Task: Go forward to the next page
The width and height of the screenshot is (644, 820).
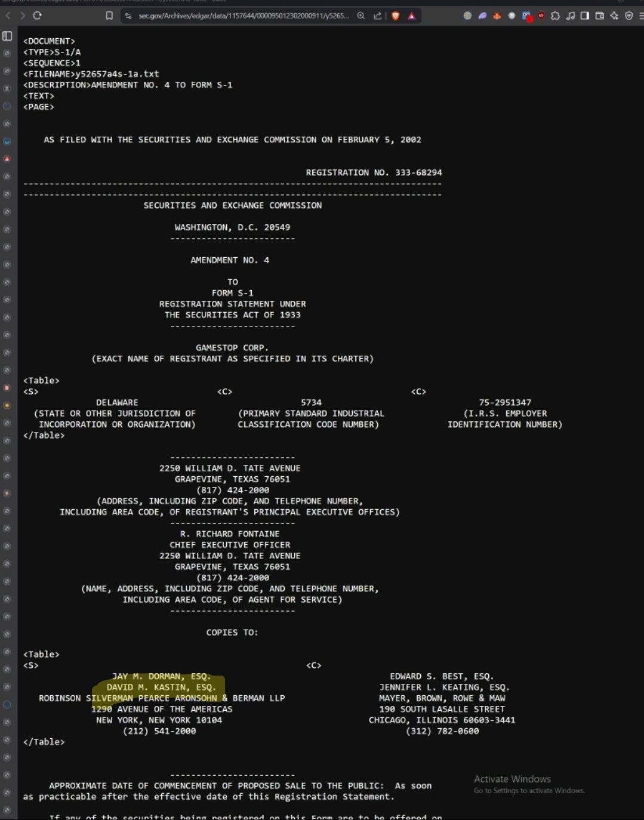Action: [23, 16]
